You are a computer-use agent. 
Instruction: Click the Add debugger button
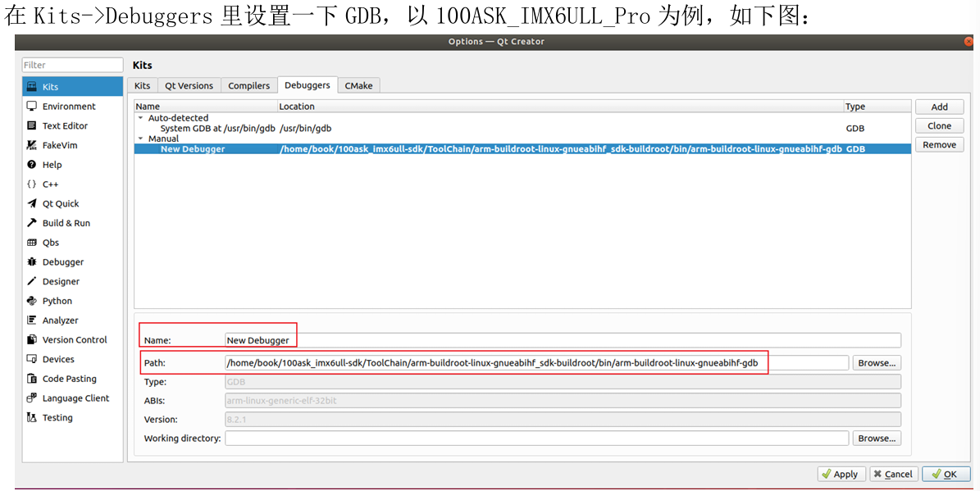(x=939, y=107)
